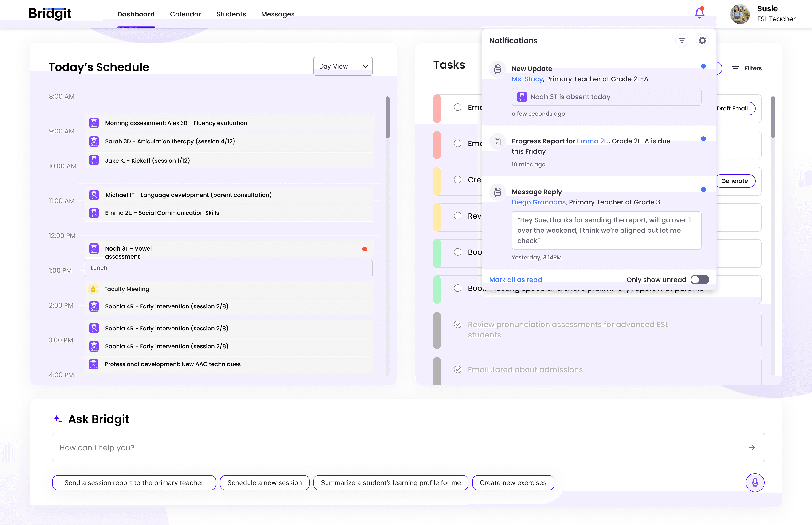
Task: Click the New Update notification icon
Action: pos(497,69)
